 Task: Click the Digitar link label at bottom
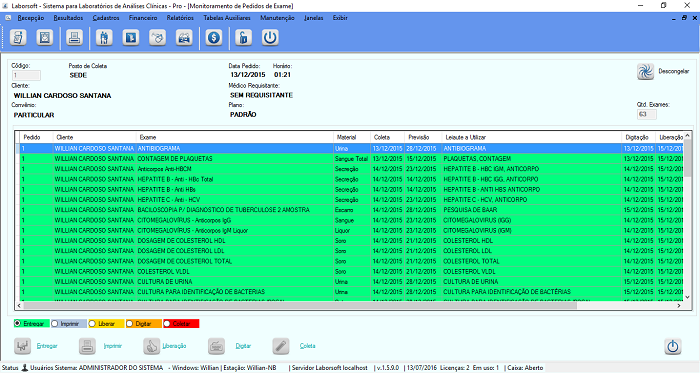[x=243, y=346]
